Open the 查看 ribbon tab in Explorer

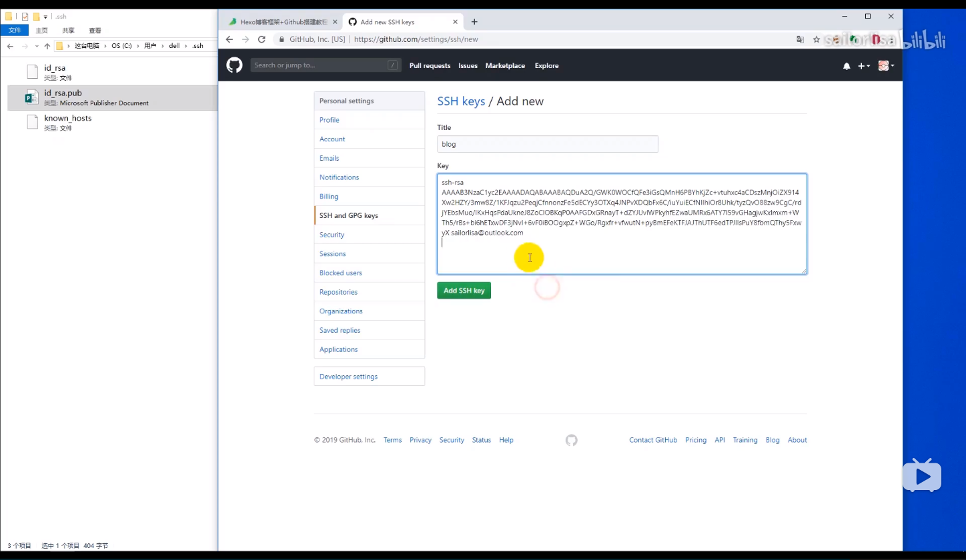coord(95,30)
